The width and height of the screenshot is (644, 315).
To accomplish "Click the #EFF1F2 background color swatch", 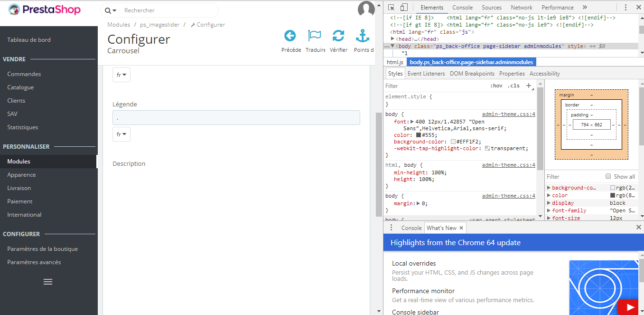I will pos(453,142).
